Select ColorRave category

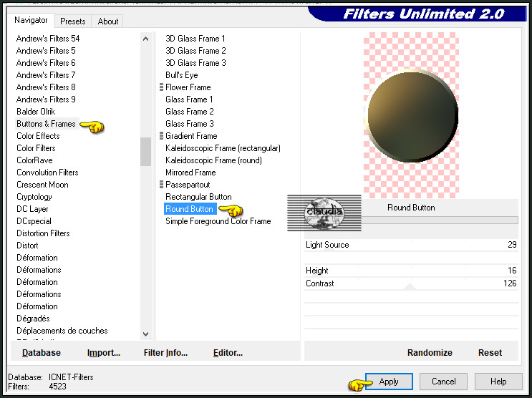pos(34,160)
